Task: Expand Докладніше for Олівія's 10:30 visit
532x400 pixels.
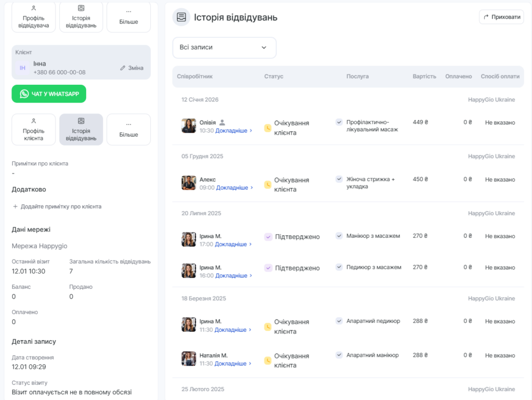Action: click(234, 131)
